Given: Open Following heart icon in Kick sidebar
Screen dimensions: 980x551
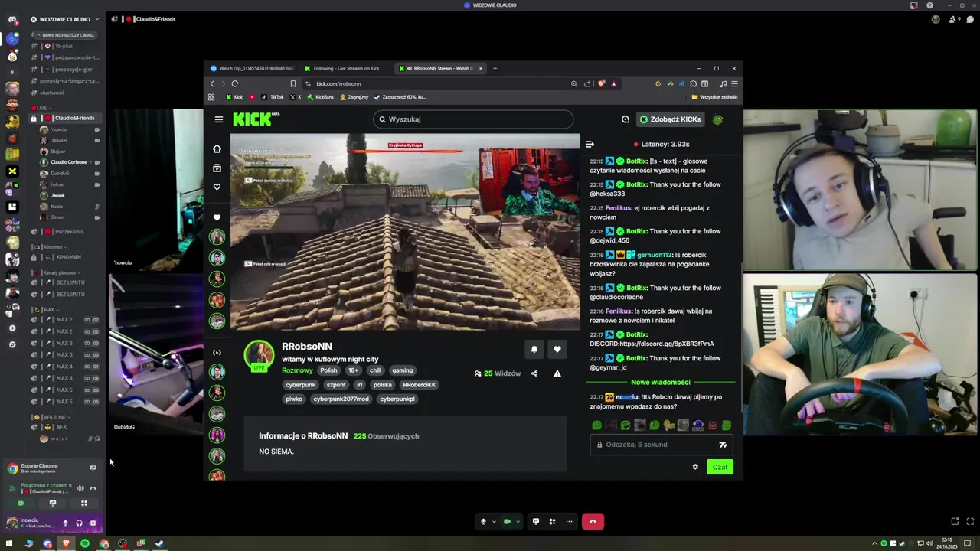Looking at the screenshot, I should (217, 187).
